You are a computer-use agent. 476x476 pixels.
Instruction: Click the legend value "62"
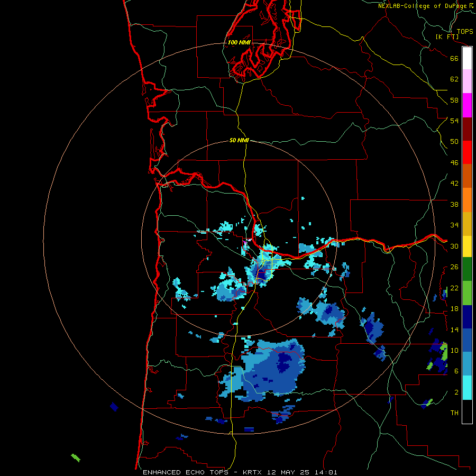pos(454,79)
